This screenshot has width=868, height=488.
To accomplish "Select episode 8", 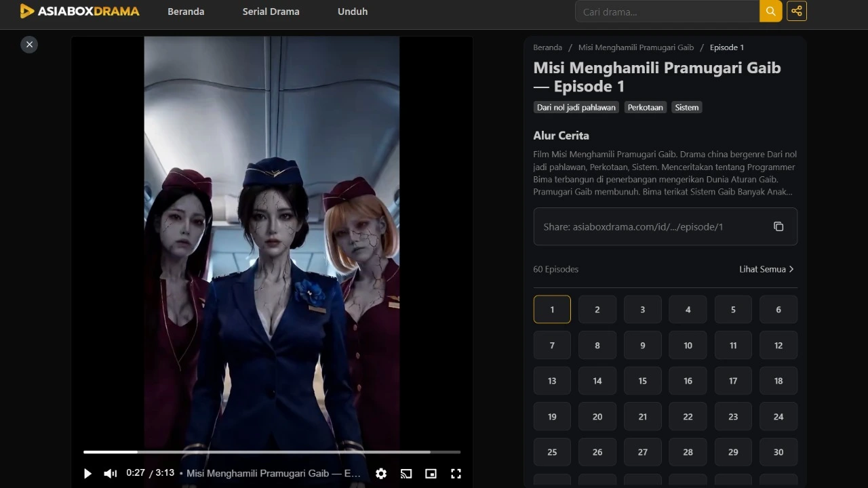I will pyautogui.click(x=597, y=346).
